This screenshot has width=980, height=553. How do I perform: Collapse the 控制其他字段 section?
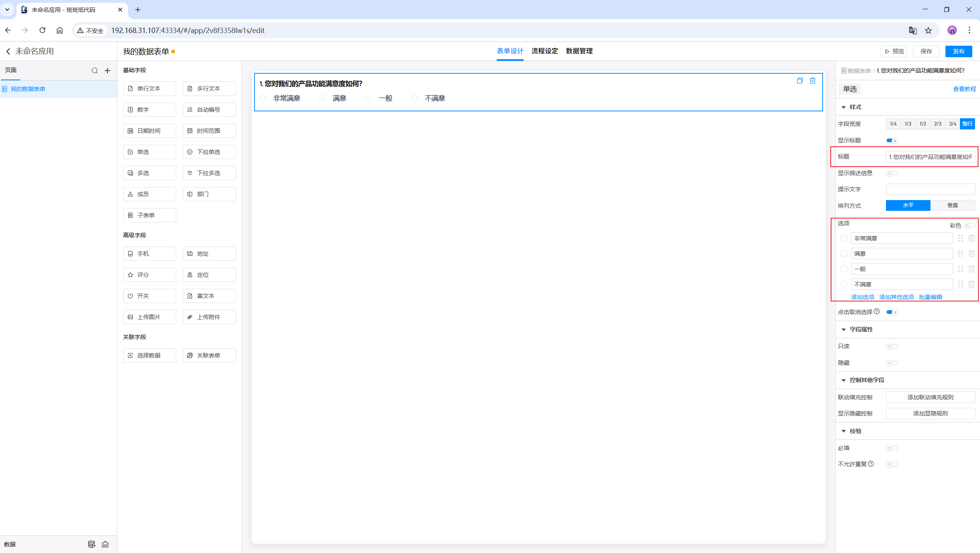(843, 380)
